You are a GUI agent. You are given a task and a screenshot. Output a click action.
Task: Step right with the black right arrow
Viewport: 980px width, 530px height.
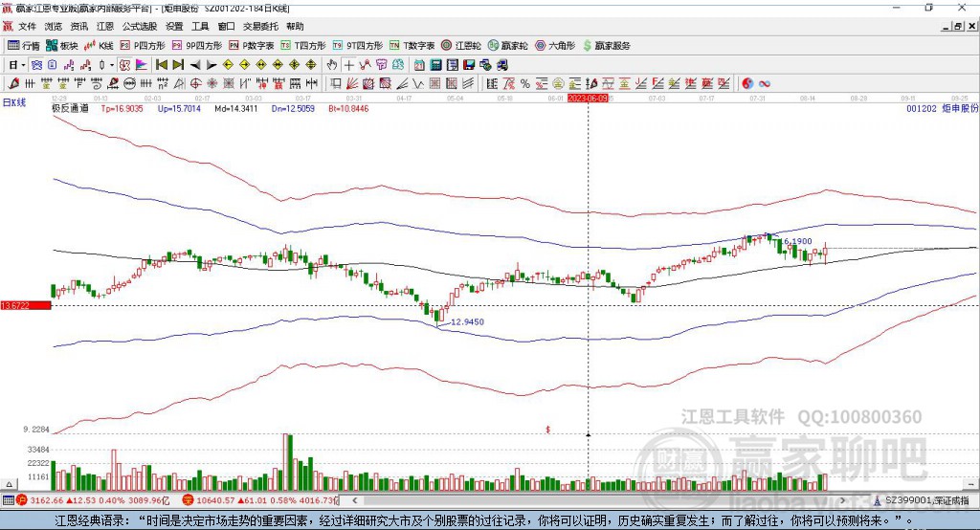212,65
